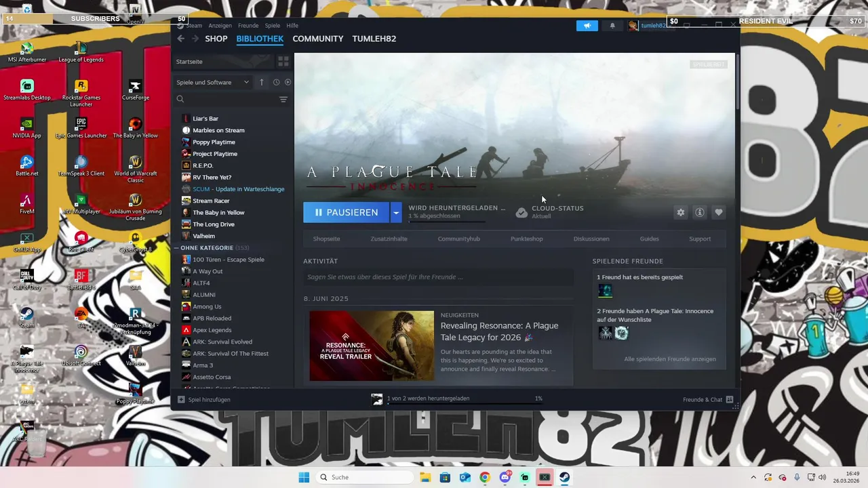
Task: Open the Diskussionen link
Action: point(591,239)
